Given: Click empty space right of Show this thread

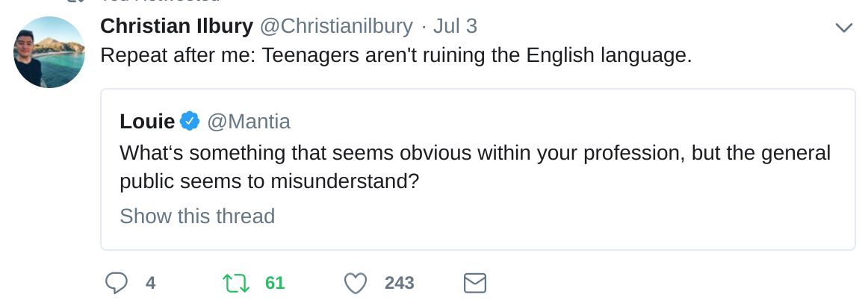Looking at the screenshot, I should pos(560,216).
